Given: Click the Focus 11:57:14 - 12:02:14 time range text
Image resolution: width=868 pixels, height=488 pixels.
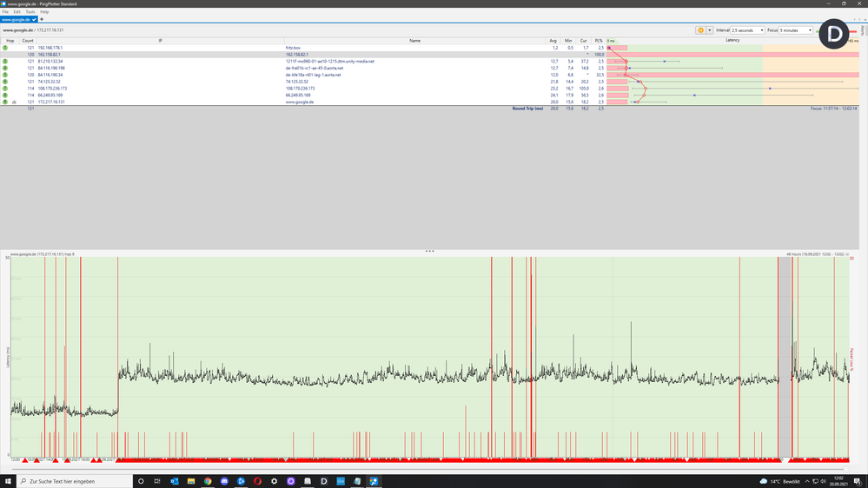Looking at the screenshot, I should (x=833, y=109).
